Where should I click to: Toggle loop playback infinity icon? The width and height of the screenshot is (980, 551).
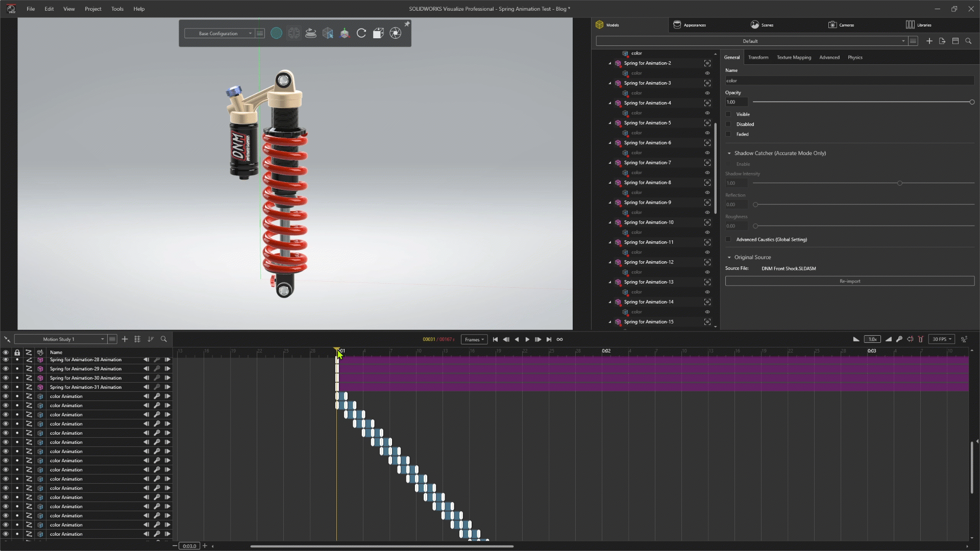coord(560,339)
